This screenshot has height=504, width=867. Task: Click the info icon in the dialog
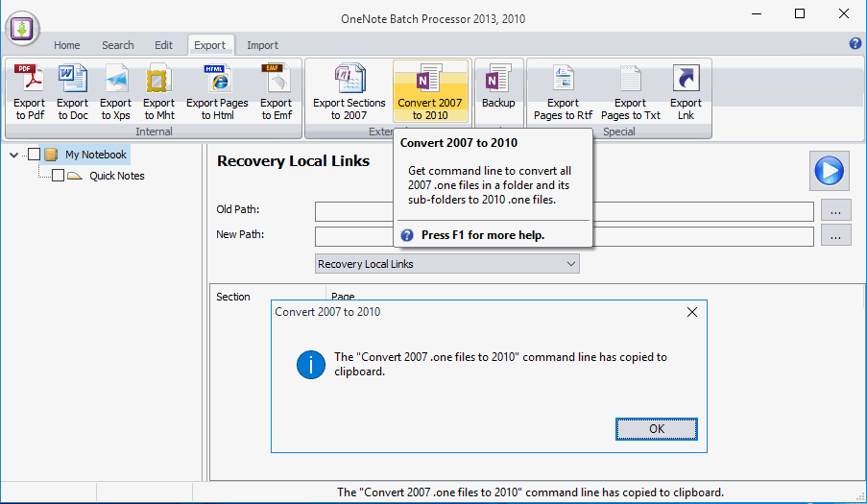point(311,365)
